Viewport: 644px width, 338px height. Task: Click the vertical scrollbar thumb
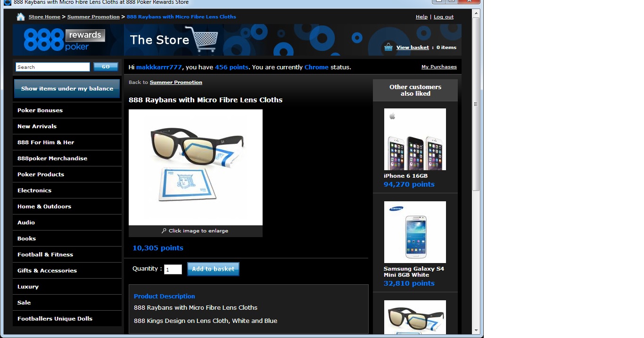pyautogui.click(x=476, y=104)
